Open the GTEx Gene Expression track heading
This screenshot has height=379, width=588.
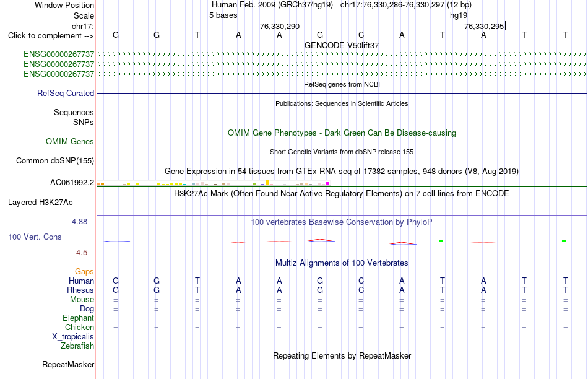pos(342,172)
